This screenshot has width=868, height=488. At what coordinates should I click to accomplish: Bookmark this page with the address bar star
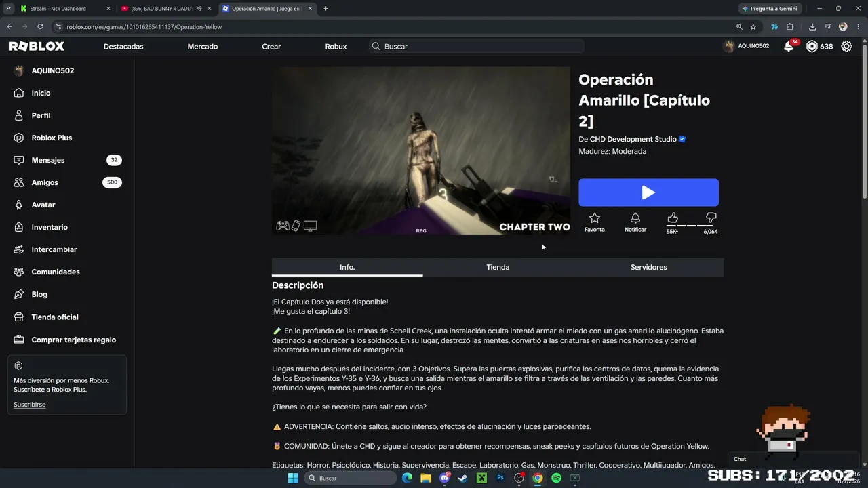pos(753,27)
